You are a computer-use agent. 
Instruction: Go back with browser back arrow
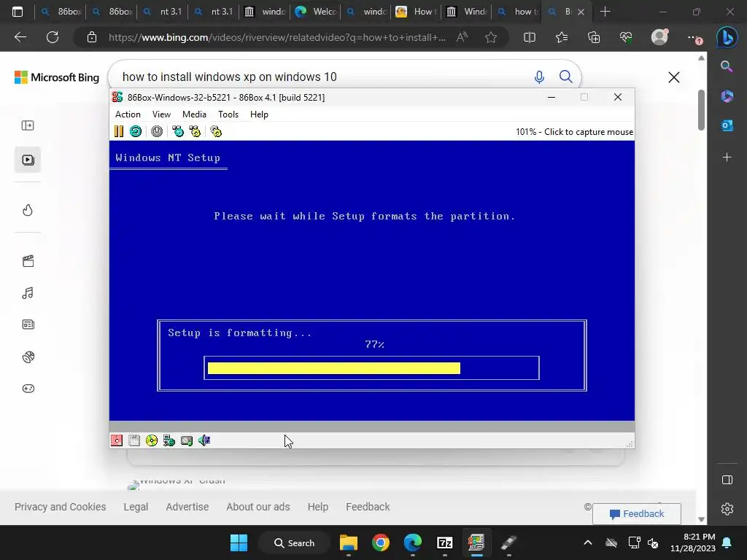tap(20, 37)
